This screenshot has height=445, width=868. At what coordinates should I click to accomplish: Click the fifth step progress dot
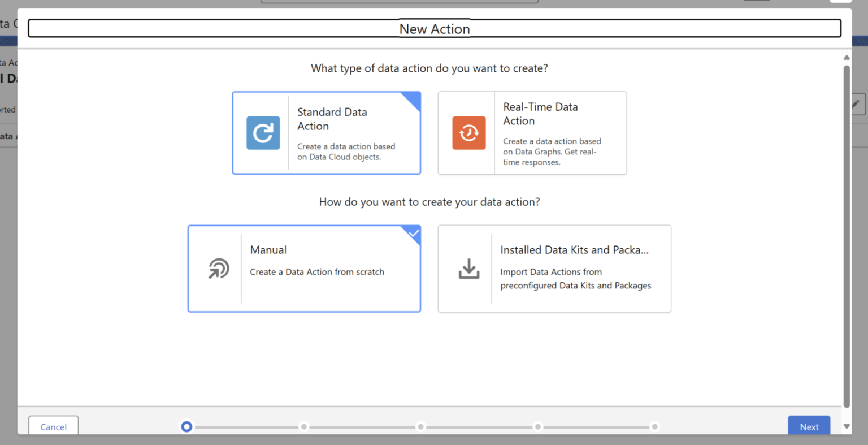click(x=654, y=426)
